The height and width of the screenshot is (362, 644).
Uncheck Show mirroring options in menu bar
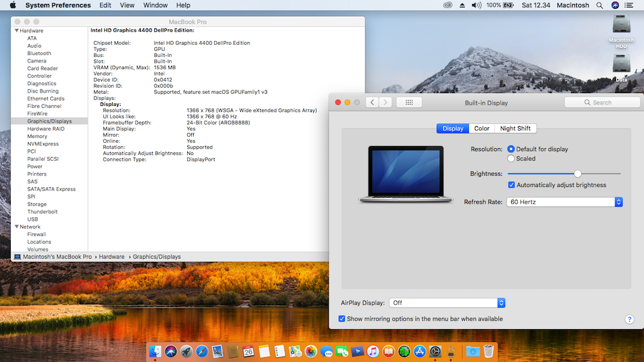342,319
